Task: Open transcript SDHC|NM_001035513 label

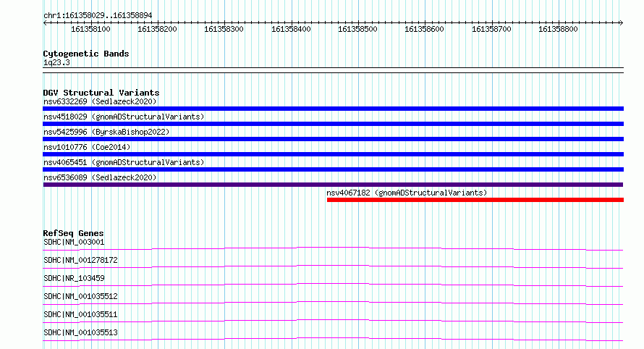Action: pyautogui.click(x=80, y=332)
